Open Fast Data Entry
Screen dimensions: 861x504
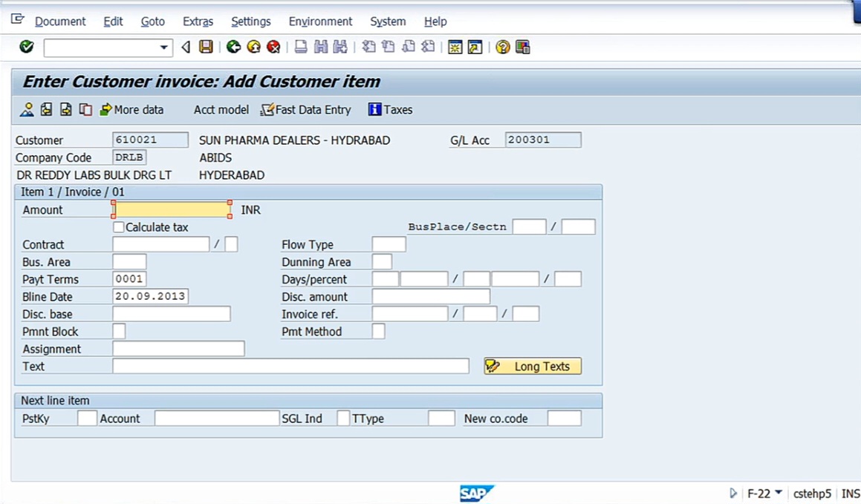306,110
